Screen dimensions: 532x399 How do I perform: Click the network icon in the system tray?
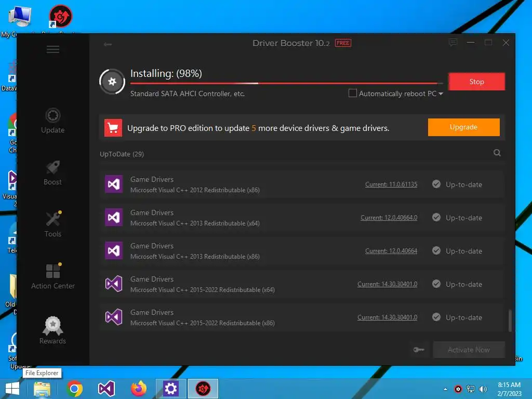point(471,389)
